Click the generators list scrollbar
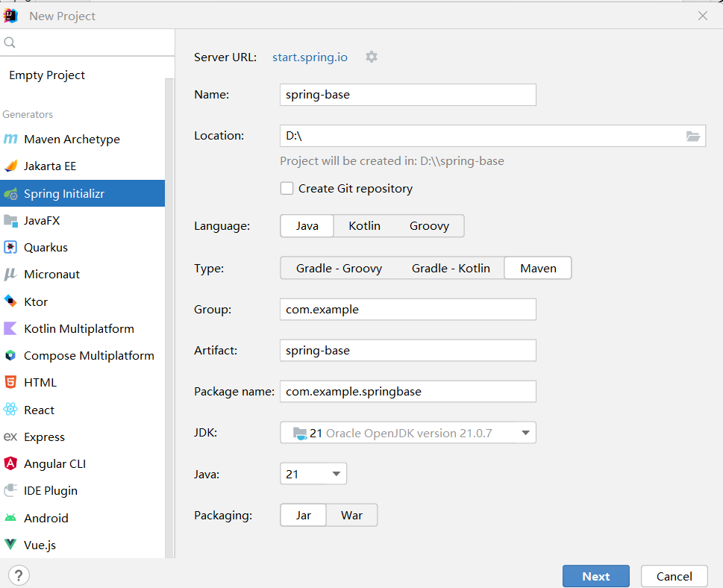723x588 pixels. click(x=169, y=318)
